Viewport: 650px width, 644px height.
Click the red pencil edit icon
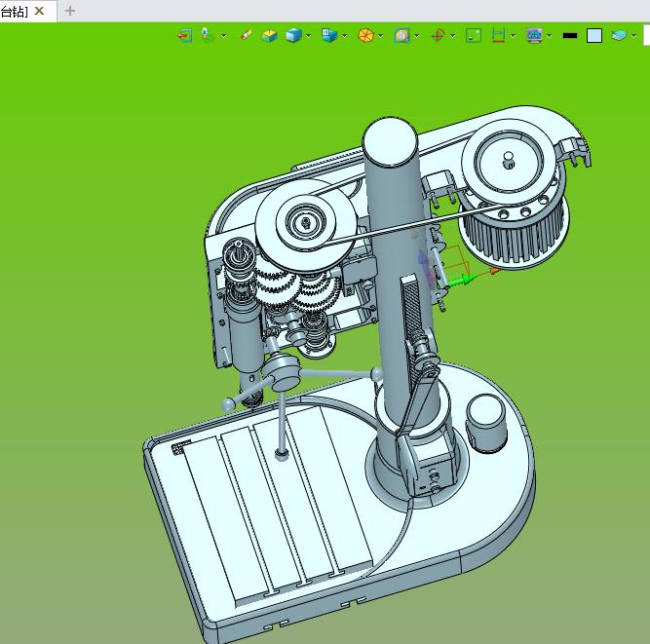click(x=247, y=36)
